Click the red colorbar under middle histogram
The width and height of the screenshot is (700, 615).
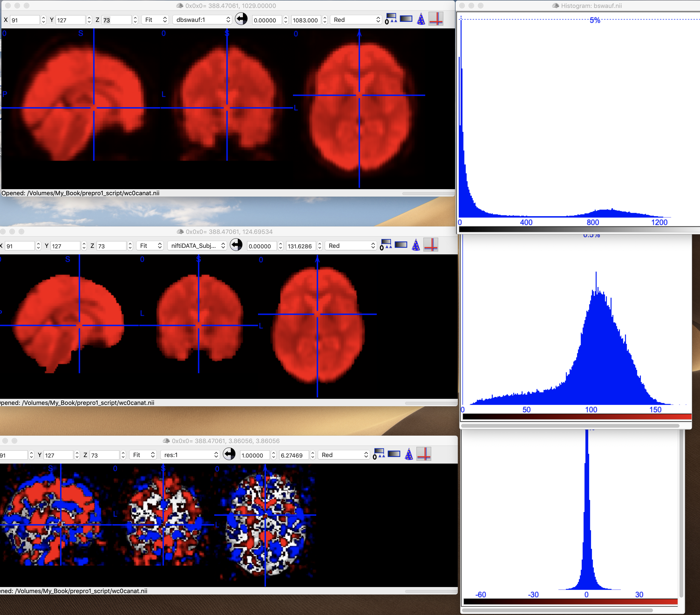pos(577,416)
